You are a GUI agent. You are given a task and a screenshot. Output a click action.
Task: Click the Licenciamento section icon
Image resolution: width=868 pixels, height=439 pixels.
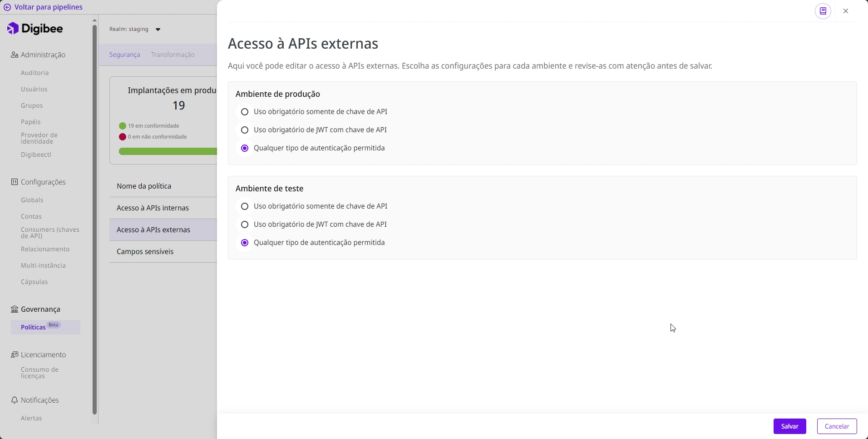pos(15,355)
